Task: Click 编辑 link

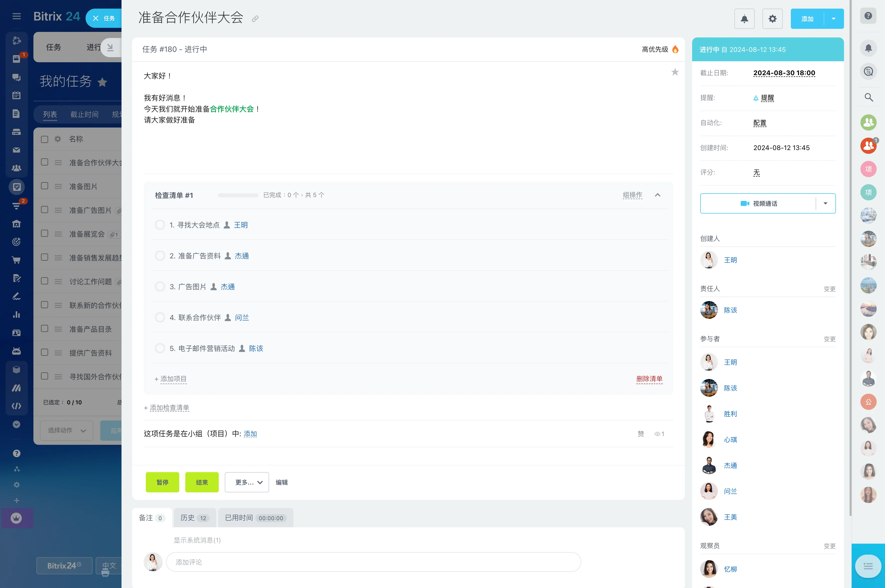Action: (x=282, y=482)
